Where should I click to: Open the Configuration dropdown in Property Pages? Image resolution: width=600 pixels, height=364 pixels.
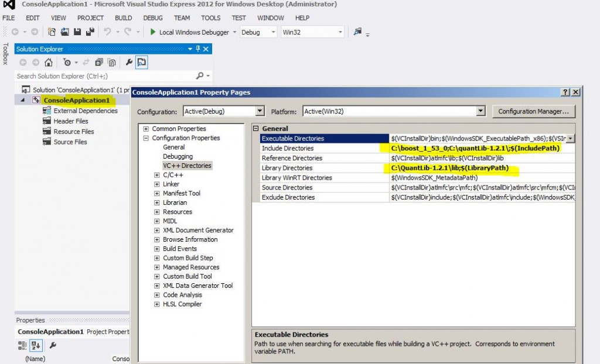coord(260,111)
